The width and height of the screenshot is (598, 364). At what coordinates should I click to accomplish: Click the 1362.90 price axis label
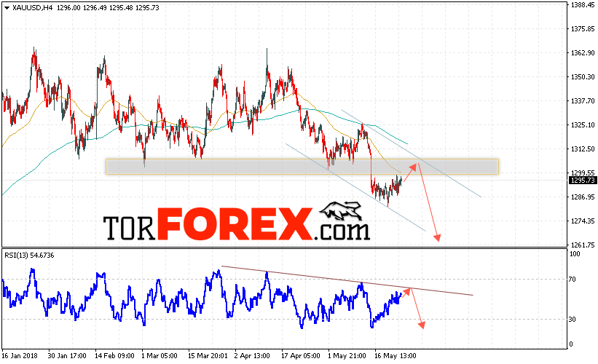(x=583, y=53)
